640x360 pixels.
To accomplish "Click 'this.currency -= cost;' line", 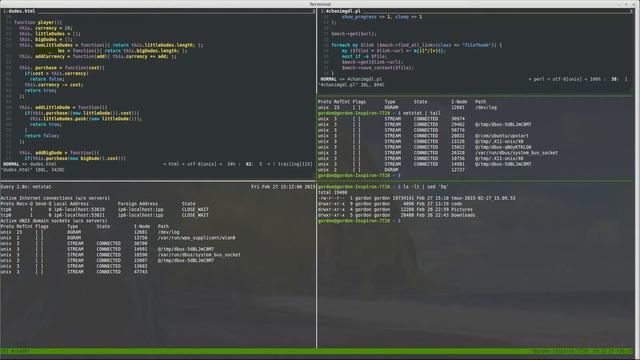I will [x=53, y=85].
